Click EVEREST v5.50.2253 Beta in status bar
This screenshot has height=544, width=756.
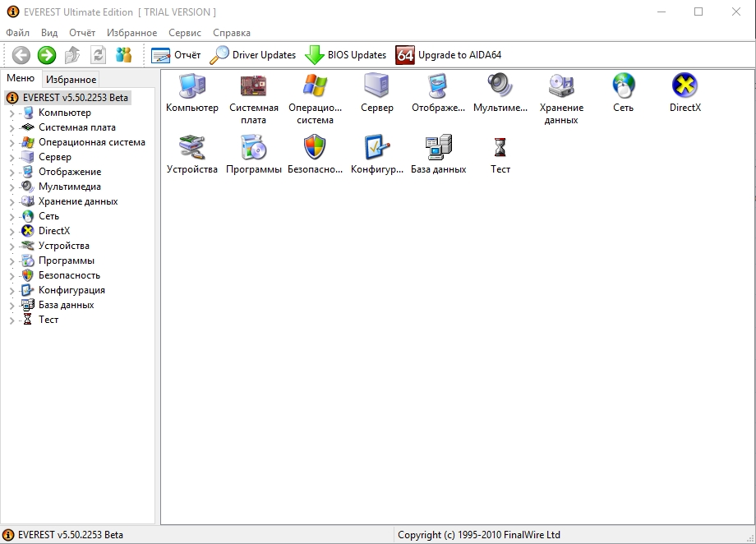click(71, 535)
